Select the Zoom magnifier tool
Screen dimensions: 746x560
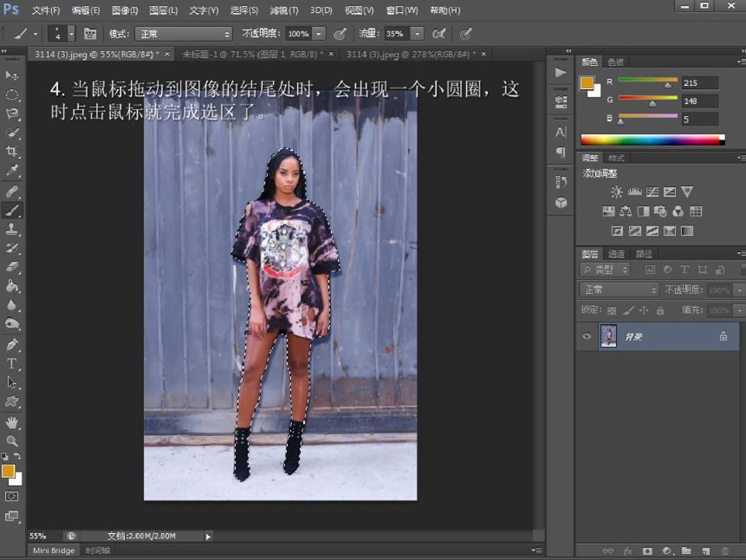(x=12, y=441)
